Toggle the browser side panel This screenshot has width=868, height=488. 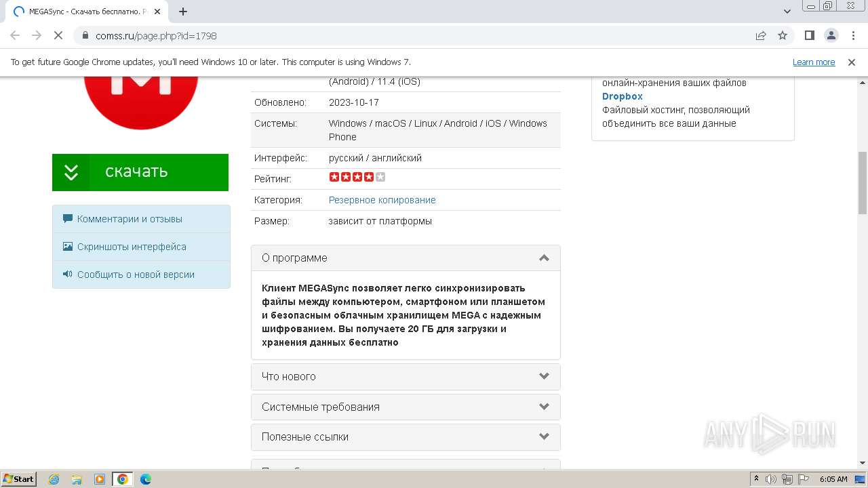[810, 35]
